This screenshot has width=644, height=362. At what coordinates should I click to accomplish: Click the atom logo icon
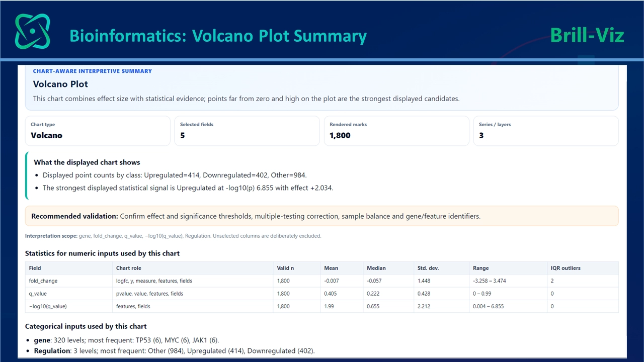(33, 31)
